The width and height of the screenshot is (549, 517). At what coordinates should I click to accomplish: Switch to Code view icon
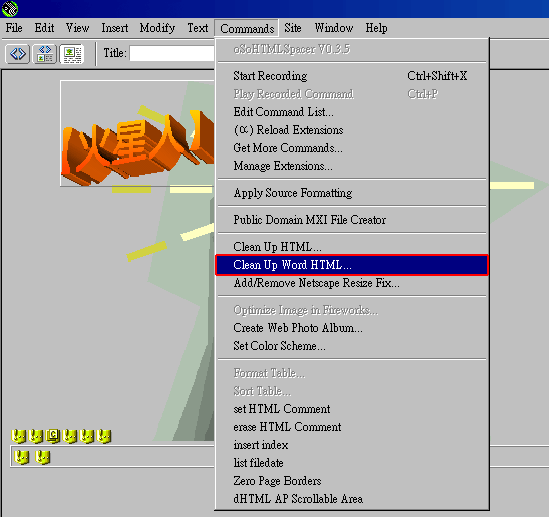click(18, 54)
